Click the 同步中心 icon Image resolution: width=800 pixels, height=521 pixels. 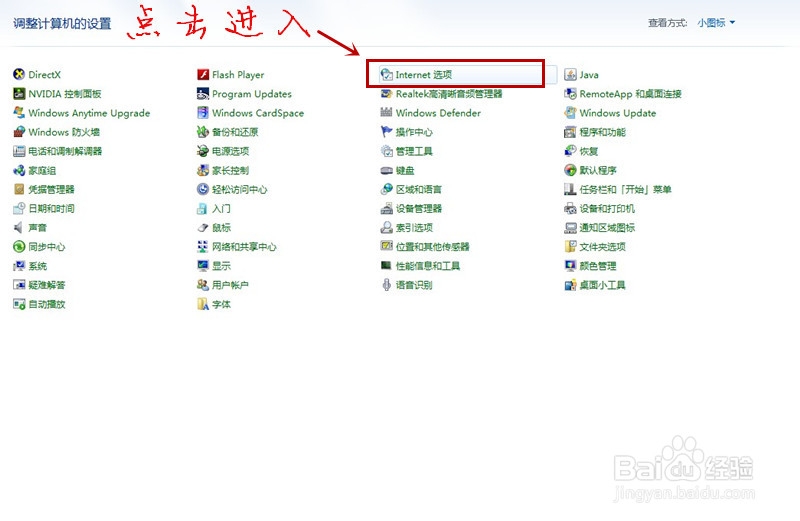coord(19,247)
